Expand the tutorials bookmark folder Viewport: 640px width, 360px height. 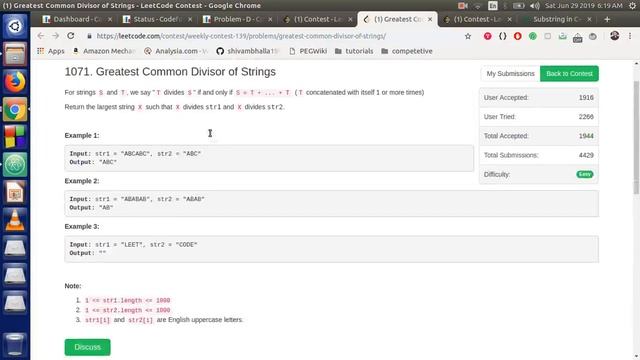tap(354, 51)
